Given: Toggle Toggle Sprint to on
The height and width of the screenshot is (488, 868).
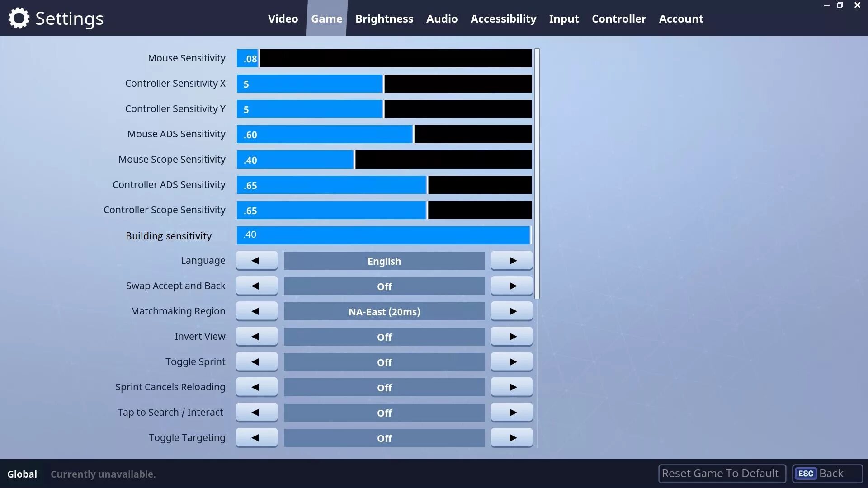Looking at the screenshot, I should pos(511,361).
